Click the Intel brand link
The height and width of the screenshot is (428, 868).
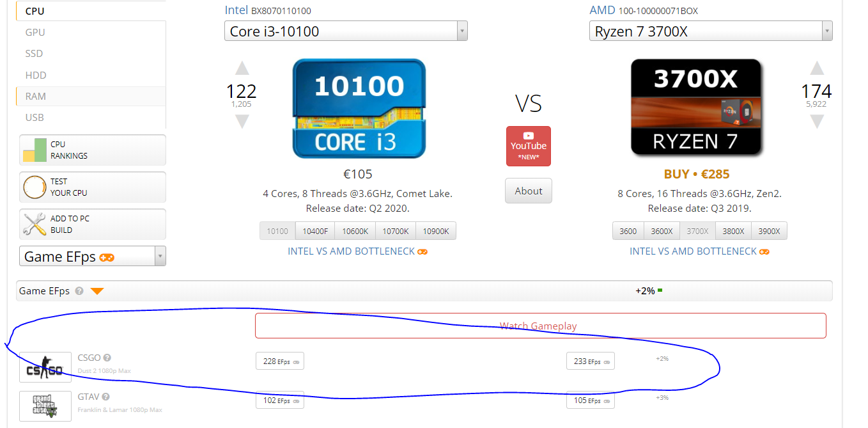point(236,10)
